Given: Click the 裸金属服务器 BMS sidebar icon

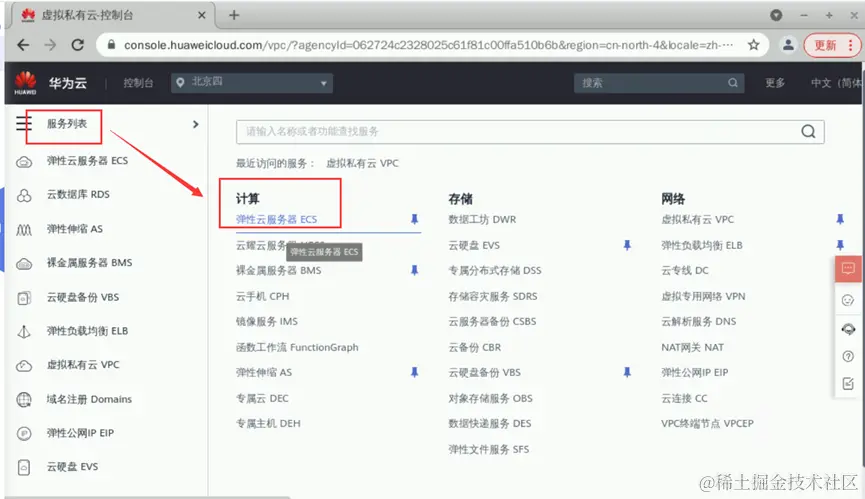Looking at the screenshot, I should (x=24, y=264).
